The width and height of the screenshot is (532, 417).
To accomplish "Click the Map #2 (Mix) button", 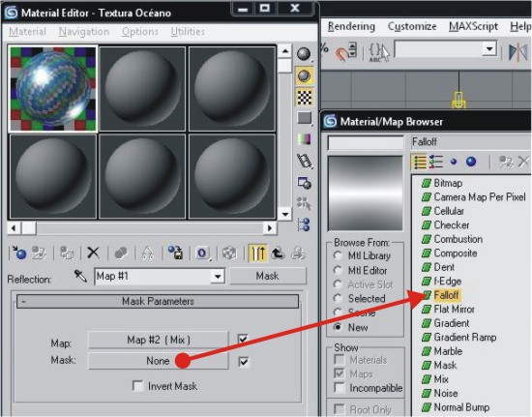I will (x=158, y=340).
